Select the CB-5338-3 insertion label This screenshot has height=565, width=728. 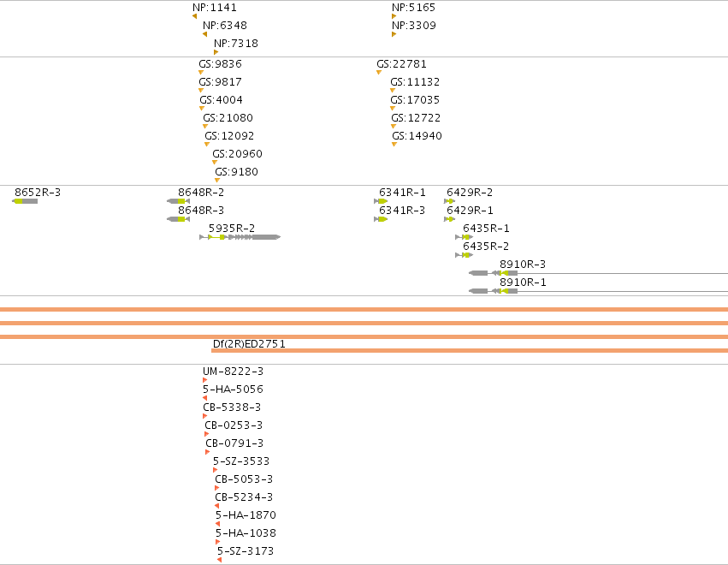coord(232,407)
